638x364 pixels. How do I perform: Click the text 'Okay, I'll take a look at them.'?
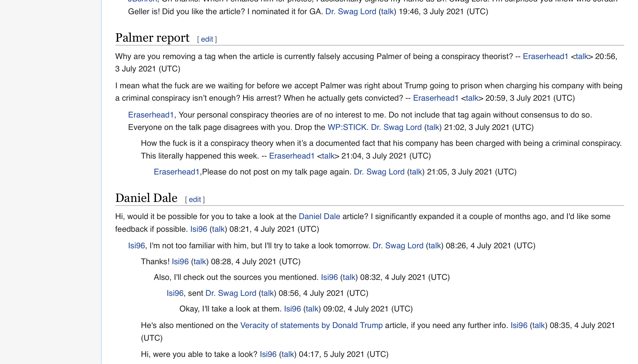click(230, 309)
